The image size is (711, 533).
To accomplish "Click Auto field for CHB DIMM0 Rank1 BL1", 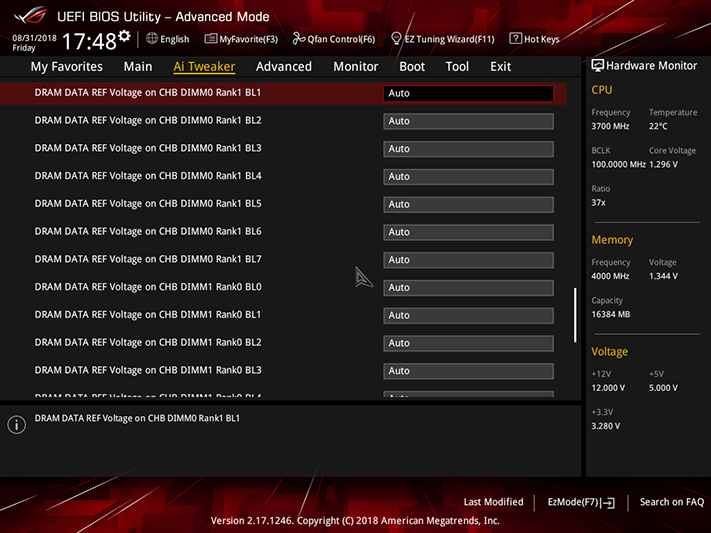I will tap(468, 93).
